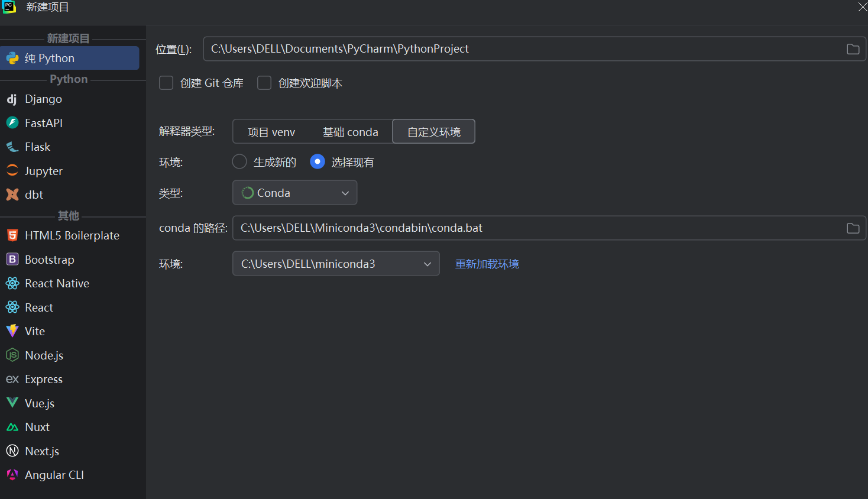Browse folder for conda path

tap(853, 228)
